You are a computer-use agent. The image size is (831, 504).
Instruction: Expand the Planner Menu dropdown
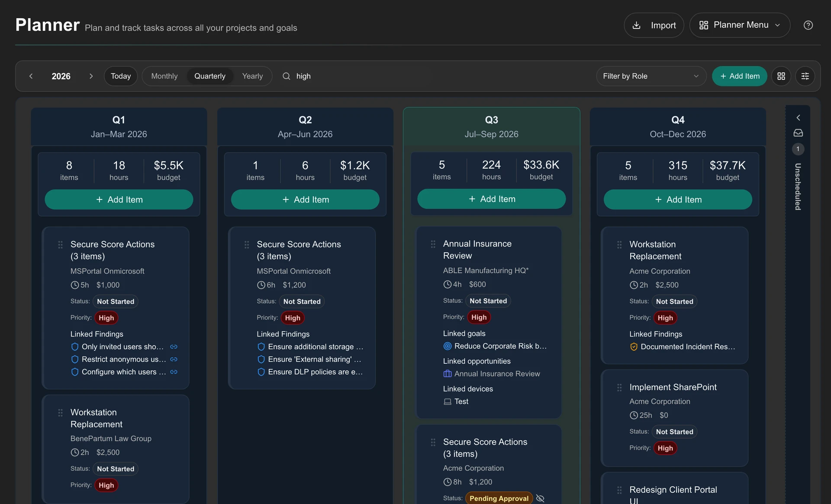[740, 25]
